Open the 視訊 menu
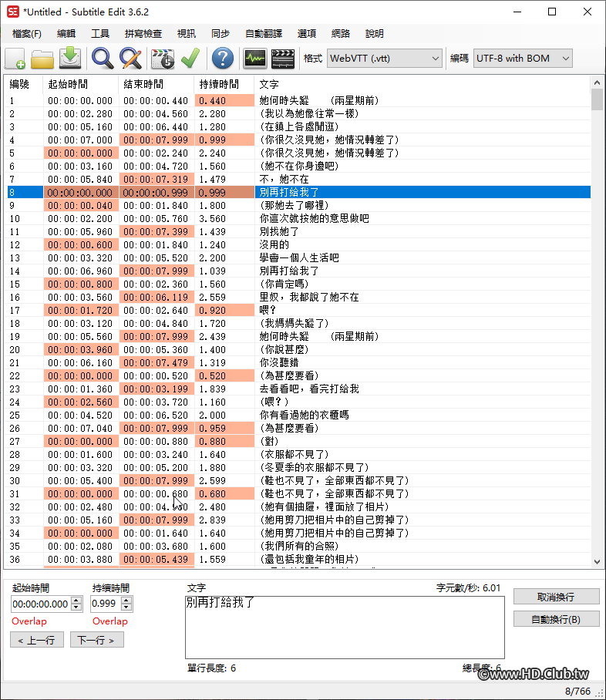Viewport: 606px width, 700px height. click(x=187, y=34)
